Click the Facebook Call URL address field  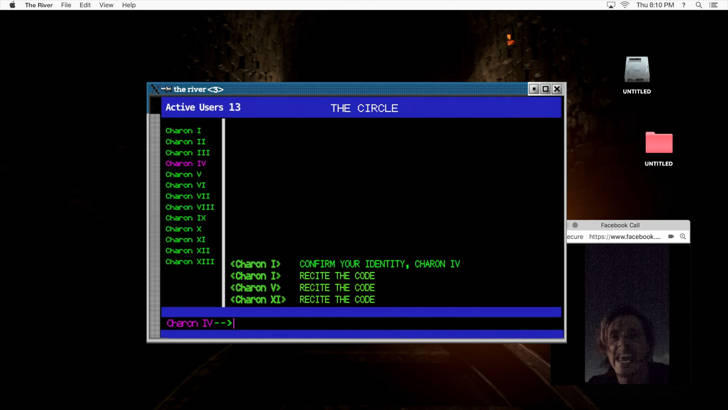[x=625, y=237]
